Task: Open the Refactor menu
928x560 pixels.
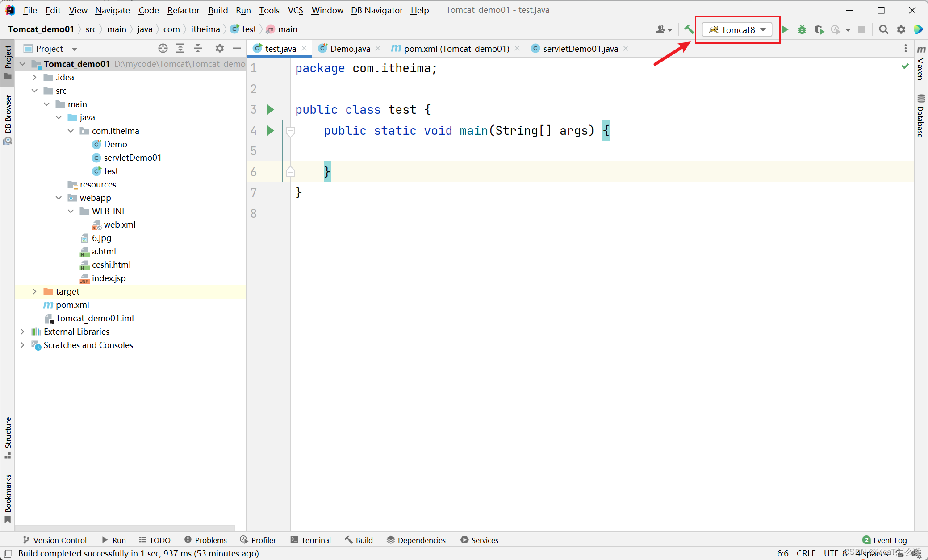Action: [183, 10]
